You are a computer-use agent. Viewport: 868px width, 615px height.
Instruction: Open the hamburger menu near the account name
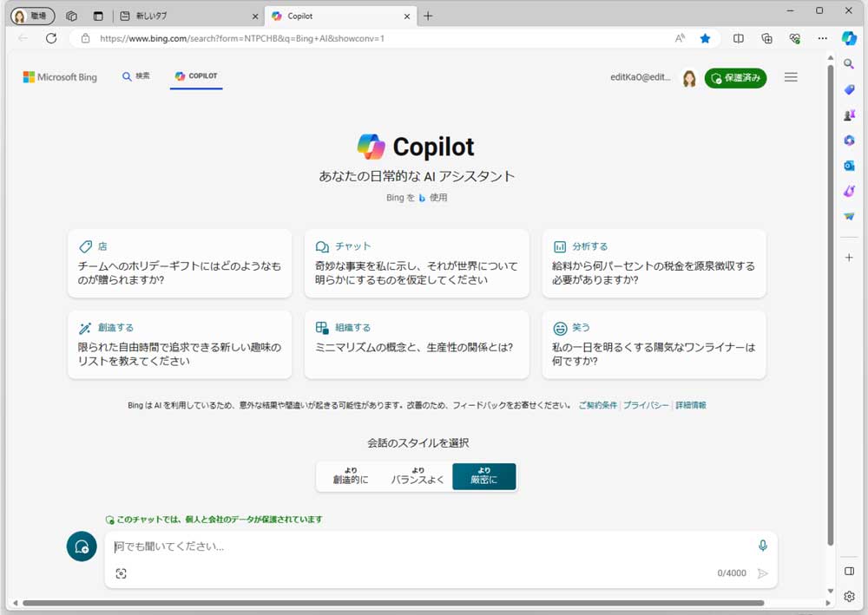791,76
